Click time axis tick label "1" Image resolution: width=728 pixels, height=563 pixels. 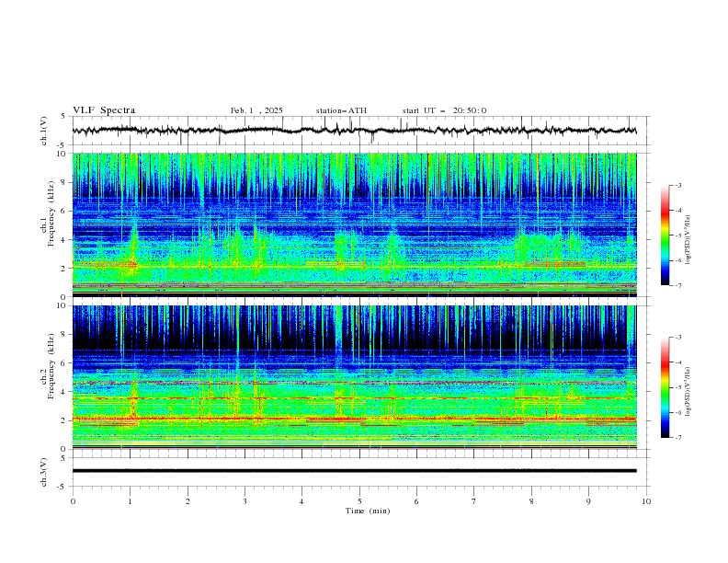(131, 501)
